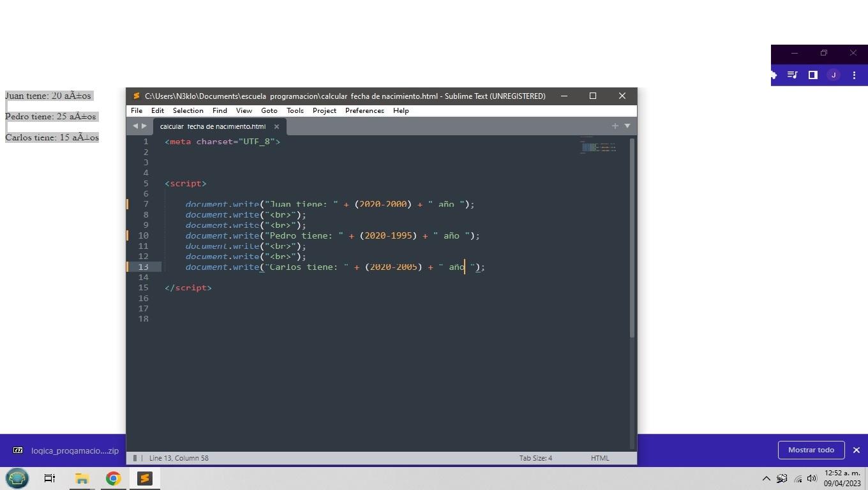
Task: Click the Sublime Text icon in title bar
Action: click(136, 96)
